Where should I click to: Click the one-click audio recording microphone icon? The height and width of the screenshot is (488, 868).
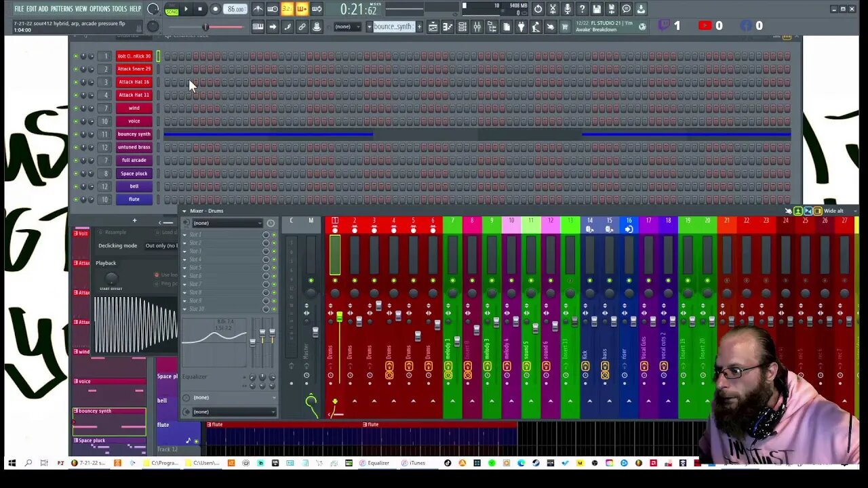(567, 9)
